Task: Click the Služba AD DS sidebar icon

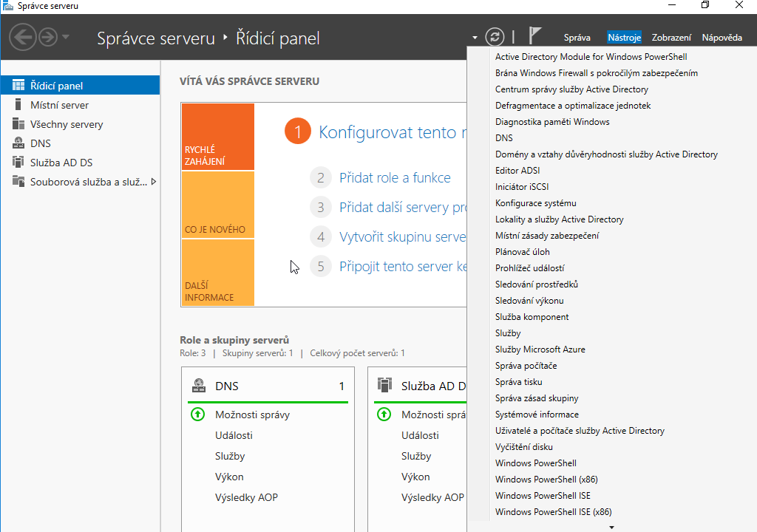Action: pyautogui.click(x=18, y=163)
